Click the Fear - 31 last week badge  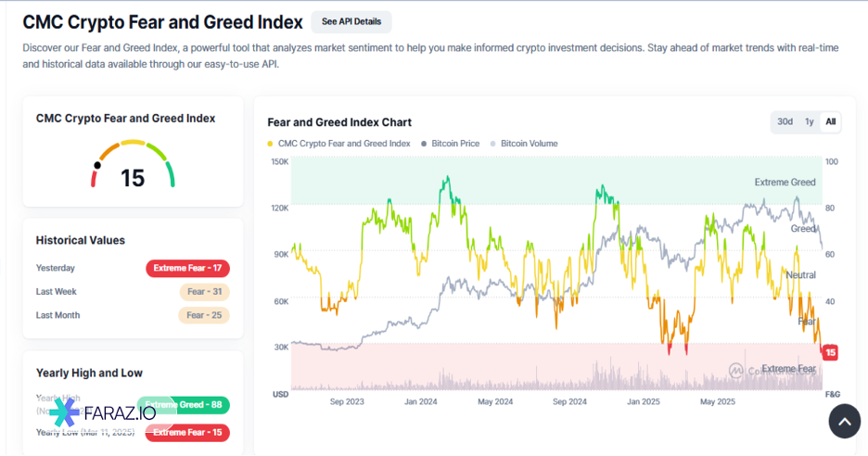point(204,292)
